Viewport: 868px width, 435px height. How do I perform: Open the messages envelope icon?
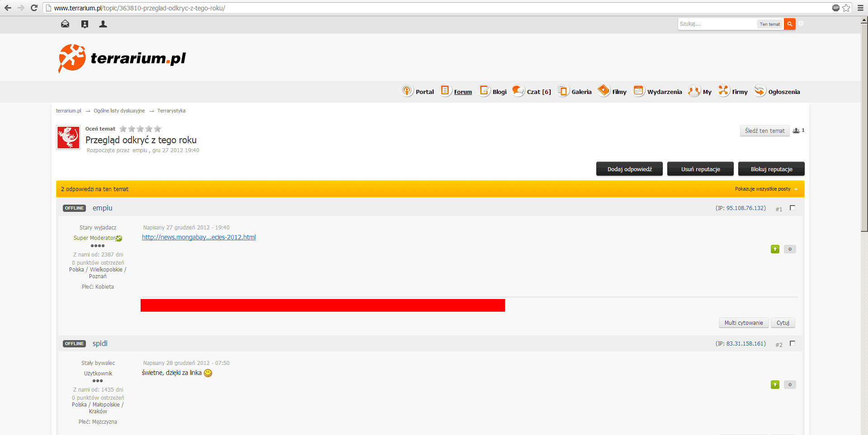pos(65,24)
